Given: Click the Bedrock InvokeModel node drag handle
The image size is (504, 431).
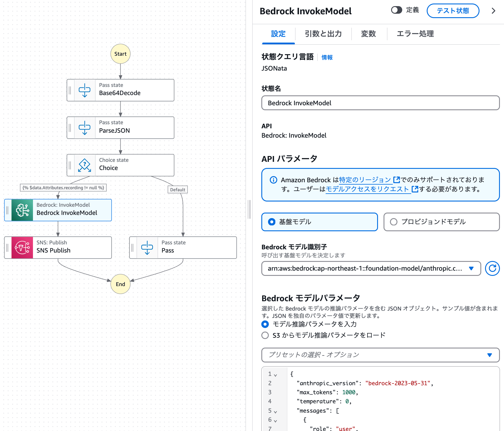Looking at the screenshot, I should click(x=8, y=210).
